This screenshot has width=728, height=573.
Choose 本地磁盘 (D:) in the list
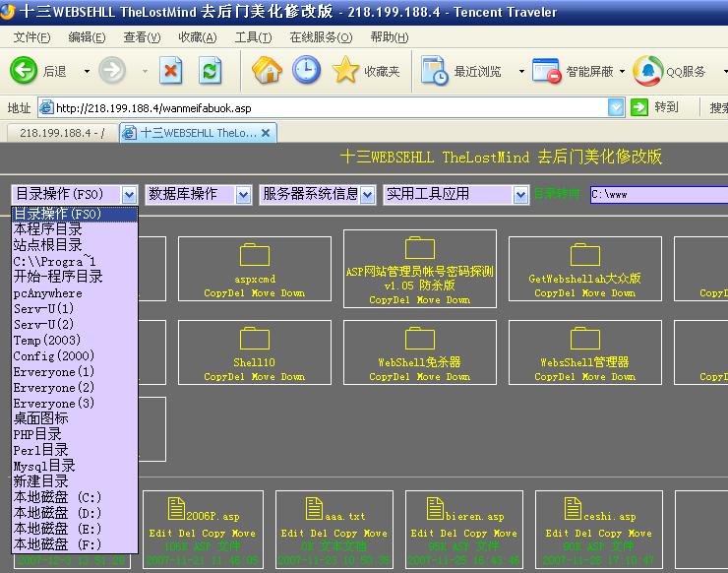point(75,513)
